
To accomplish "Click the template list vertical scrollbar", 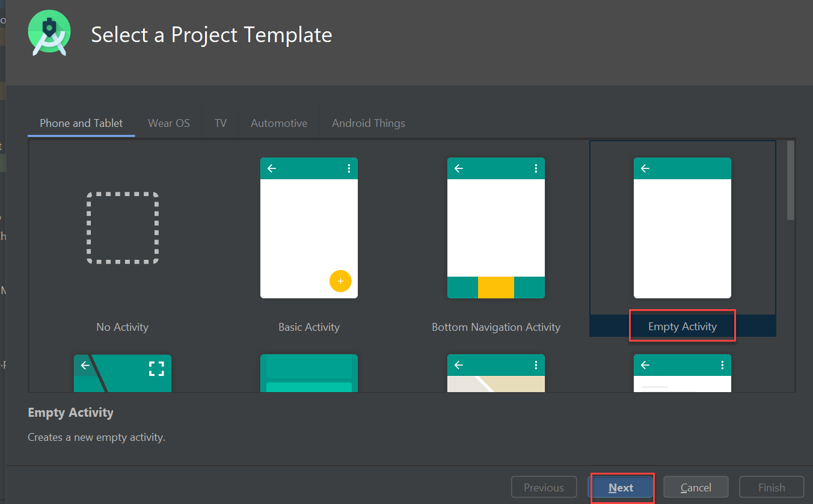I will click(791, 180).
